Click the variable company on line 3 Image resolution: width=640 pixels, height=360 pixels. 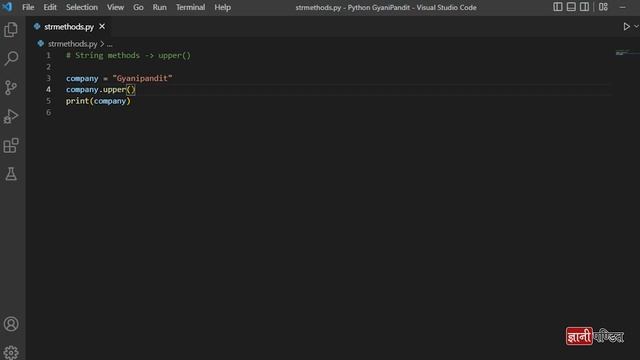(x=82, y=78)
